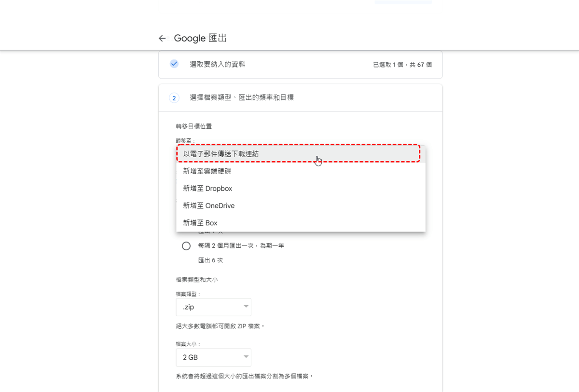Pick 新增至 Dropbox as destination
The height and width of the screenshot is (392, 579).
[207, 189]
